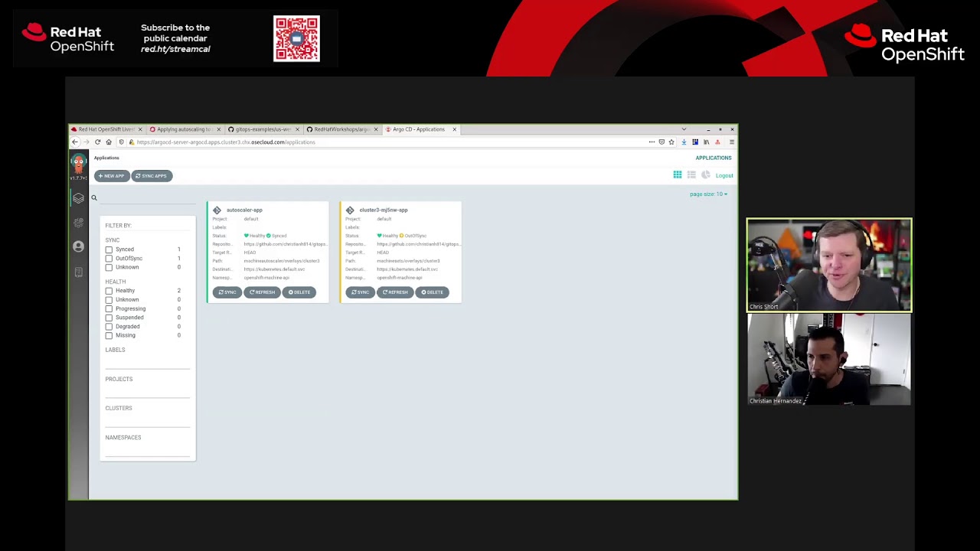Open the cluster3-mj5nw-app title

[x=384, y=210]
